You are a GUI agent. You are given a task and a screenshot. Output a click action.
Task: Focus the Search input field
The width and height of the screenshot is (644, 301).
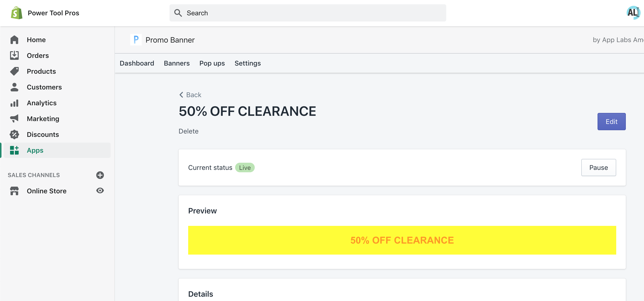[x=307, y=13]
